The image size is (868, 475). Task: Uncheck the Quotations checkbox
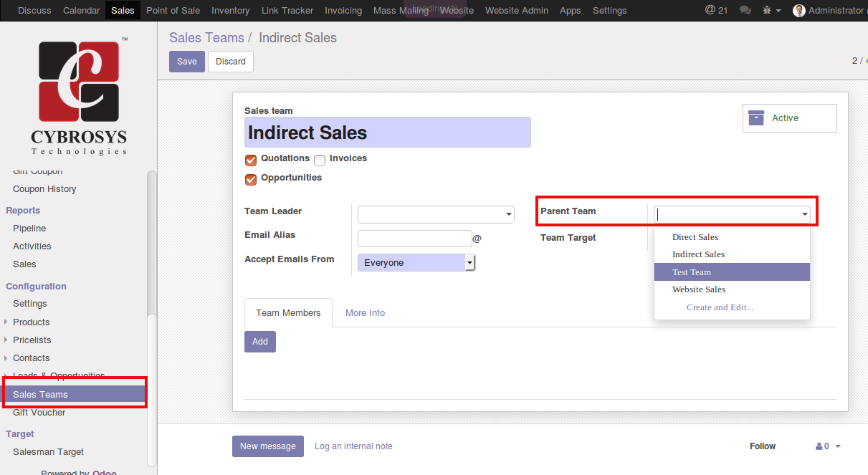pyautogui.click(x=251, y=160)
